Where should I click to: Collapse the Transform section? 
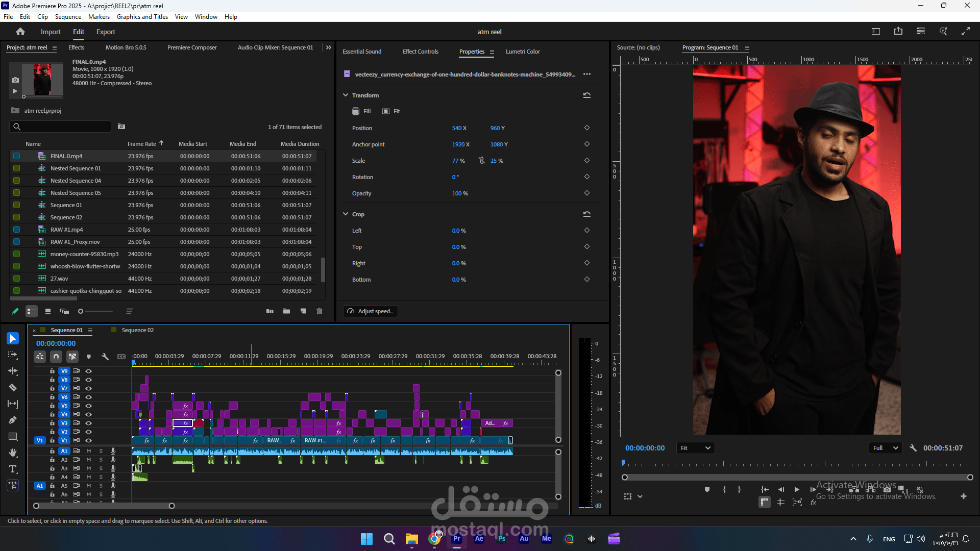coord(346,95)
